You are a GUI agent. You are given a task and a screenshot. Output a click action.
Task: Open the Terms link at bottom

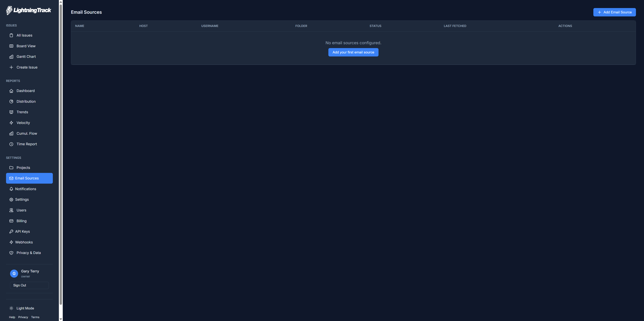pyautogui.click(x=35, y=317)
